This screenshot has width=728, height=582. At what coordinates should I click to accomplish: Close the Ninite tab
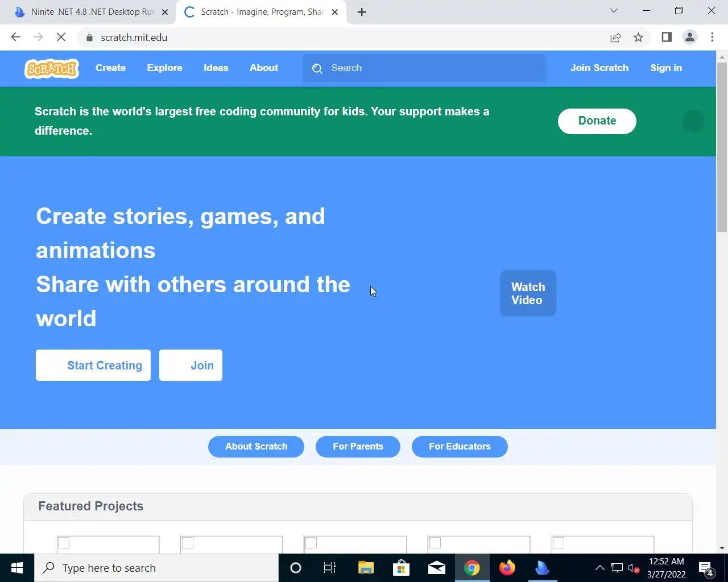(x=165, y=12)
